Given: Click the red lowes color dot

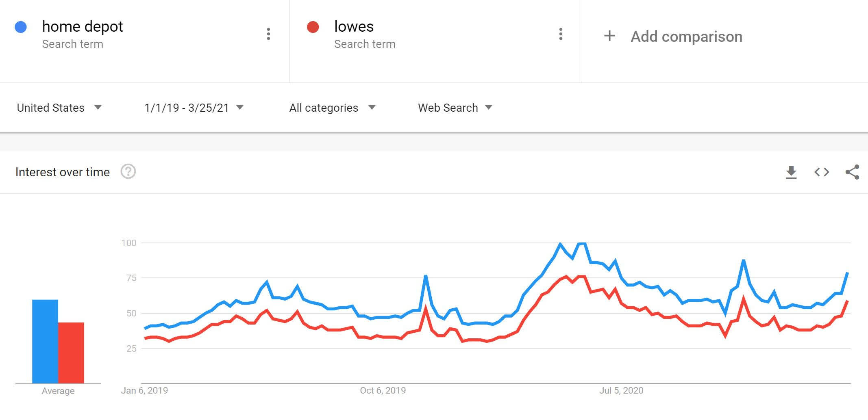Looking at the screenshot, I should click(313, 27).
